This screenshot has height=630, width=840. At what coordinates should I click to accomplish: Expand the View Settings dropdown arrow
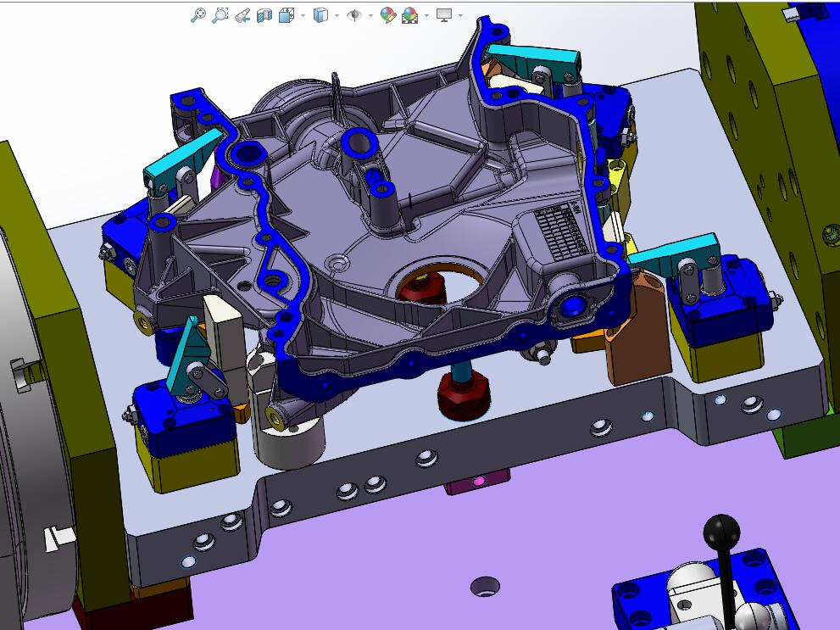tap(460, 15)
